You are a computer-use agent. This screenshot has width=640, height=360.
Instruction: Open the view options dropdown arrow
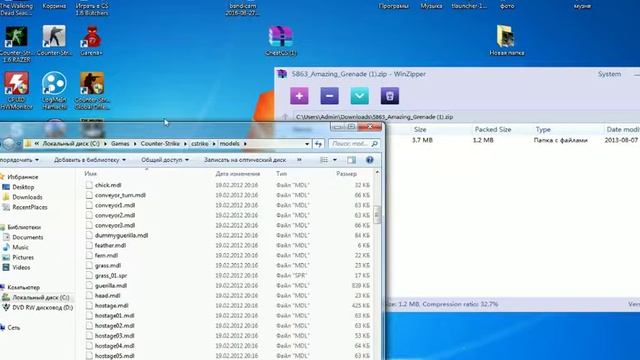[x=335, y=160]
